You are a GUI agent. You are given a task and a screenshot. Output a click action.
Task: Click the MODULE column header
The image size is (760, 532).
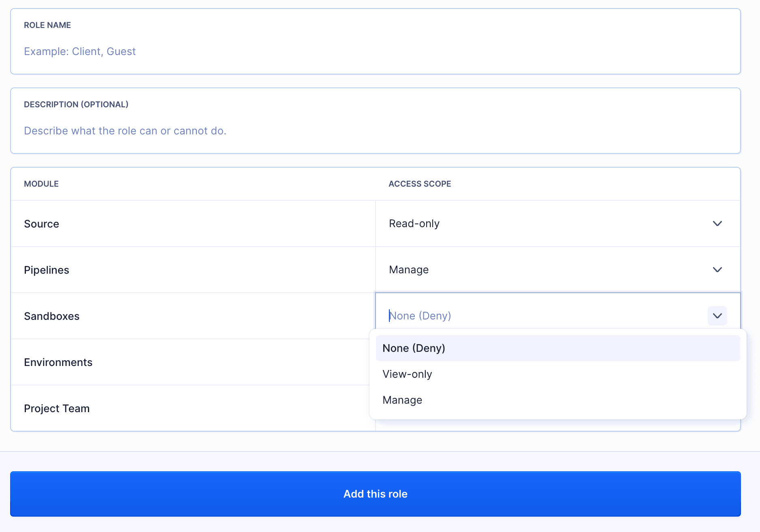[41, 183]
